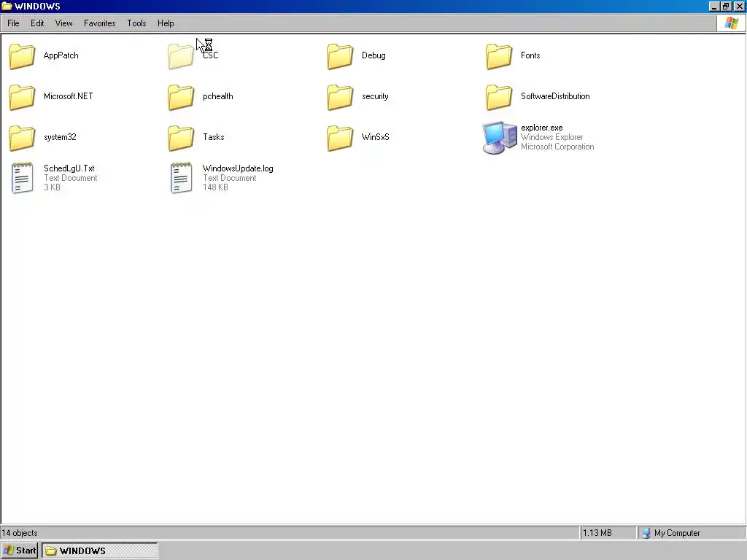747x560 pixels.
Task: Click the 14 objects status text
Action: click(20, 533)
